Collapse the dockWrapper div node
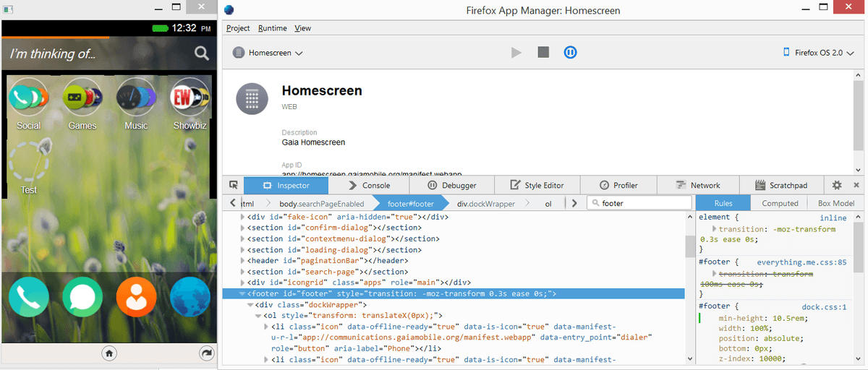Viewport: 868px width, 370px height. 251,305
